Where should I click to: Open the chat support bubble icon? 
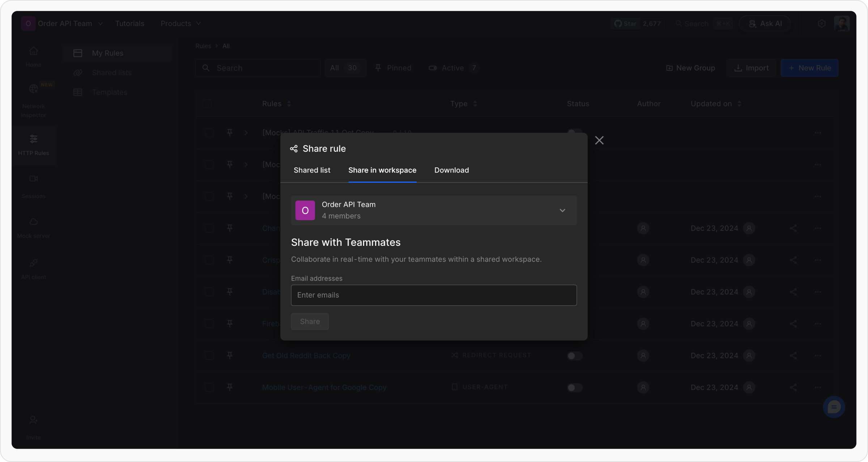[x=834, y=407]
